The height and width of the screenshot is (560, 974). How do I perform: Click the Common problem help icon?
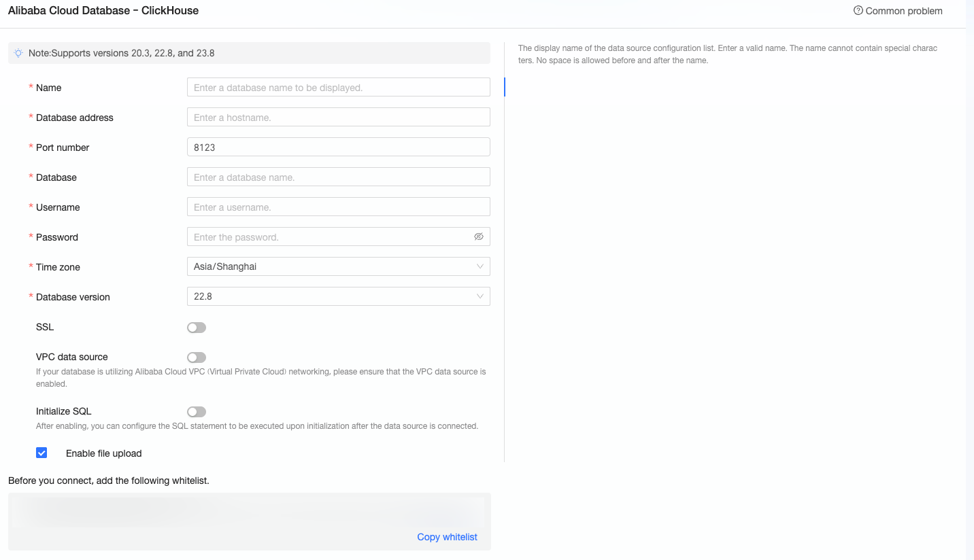click(x=858, y=11)
